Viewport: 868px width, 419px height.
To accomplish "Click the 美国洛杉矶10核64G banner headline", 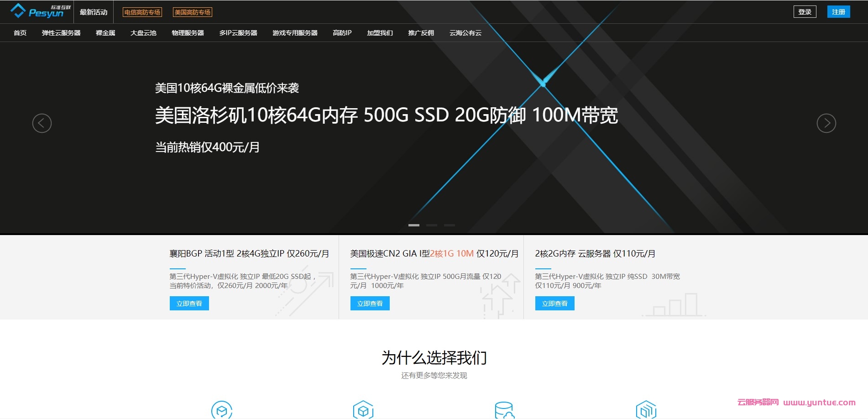I will [386, 115].
